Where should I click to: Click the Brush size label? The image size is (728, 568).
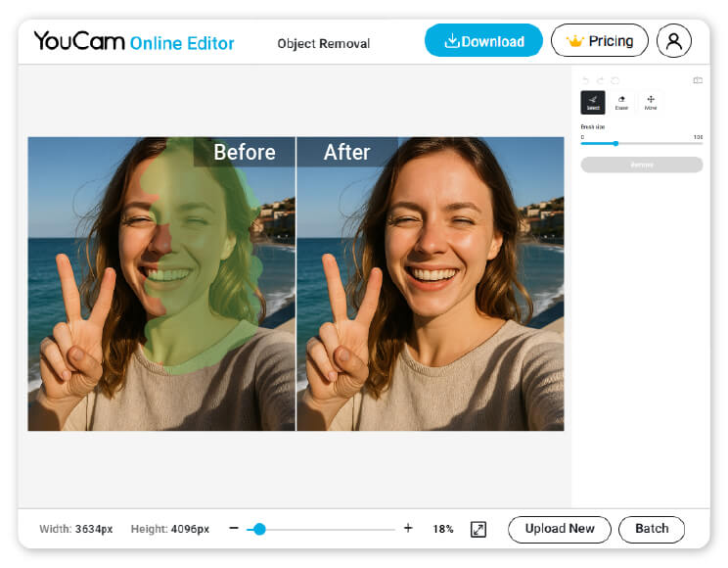click(592, 126)
